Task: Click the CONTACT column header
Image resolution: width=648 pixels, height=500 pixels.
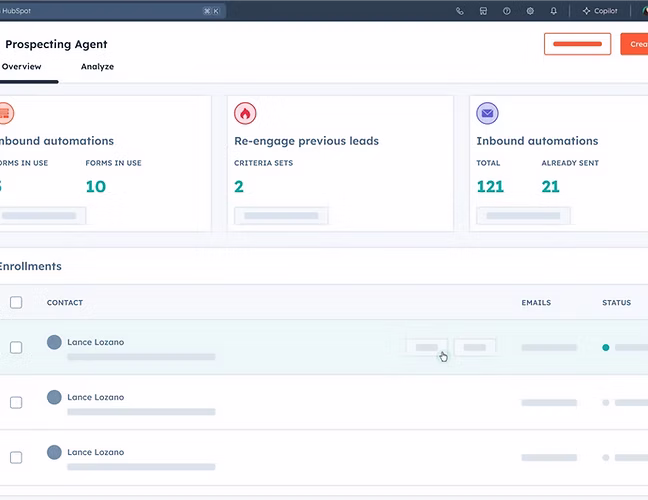Action: tap(65, 302)
